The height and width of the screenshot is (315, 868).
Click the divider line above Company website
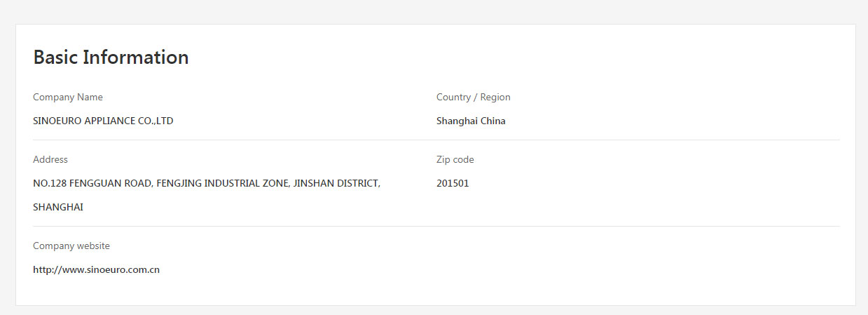(436, 226)
